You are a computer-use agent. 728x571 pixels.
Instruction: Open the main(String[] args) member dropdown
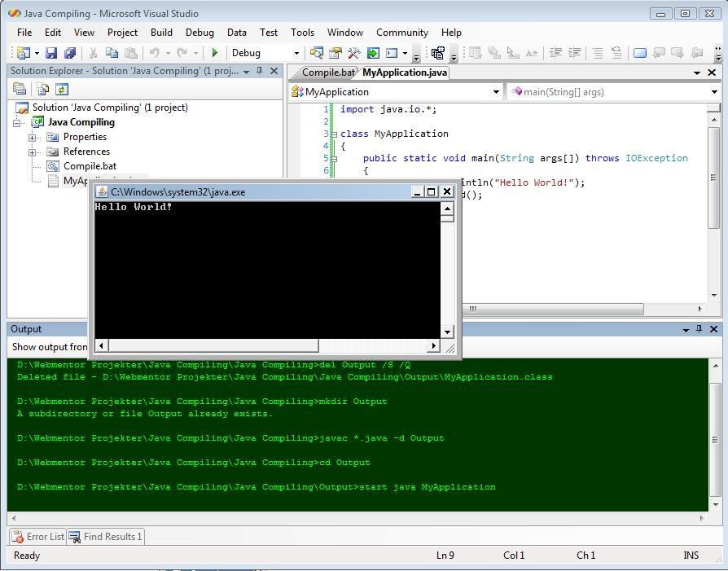point(713,91)
